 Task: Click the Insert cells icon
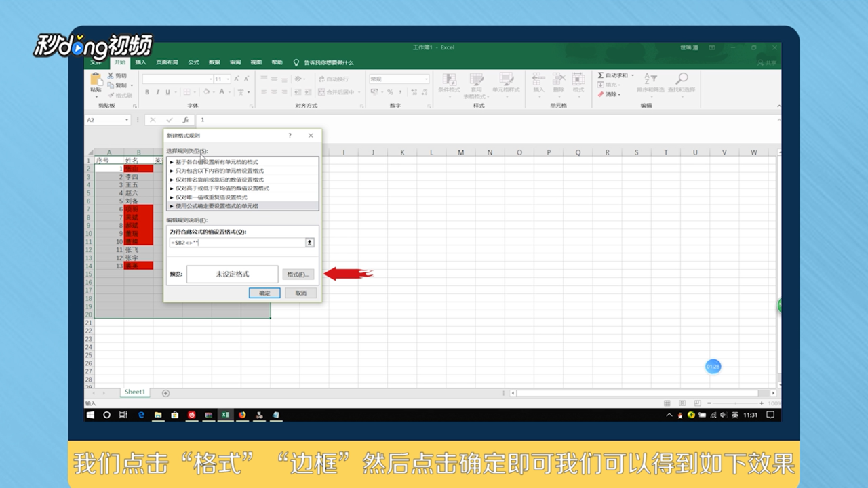pos(538,79)
